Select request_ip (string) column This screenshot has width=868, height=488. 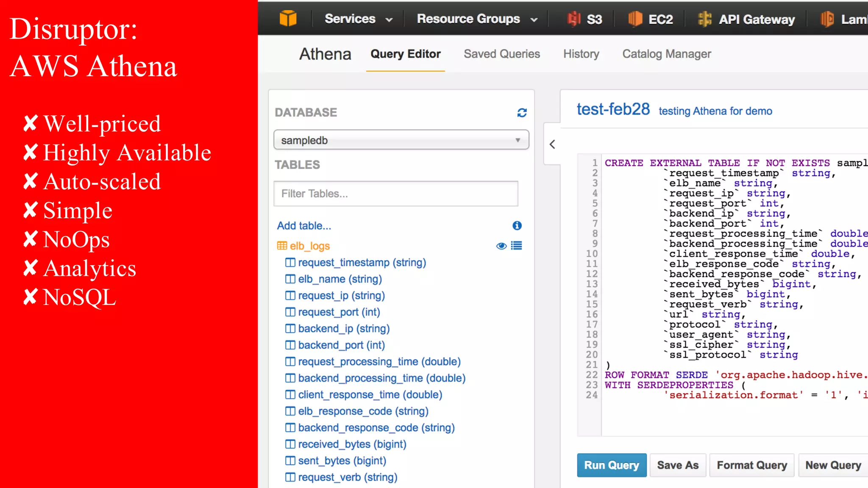coord(342,296)
